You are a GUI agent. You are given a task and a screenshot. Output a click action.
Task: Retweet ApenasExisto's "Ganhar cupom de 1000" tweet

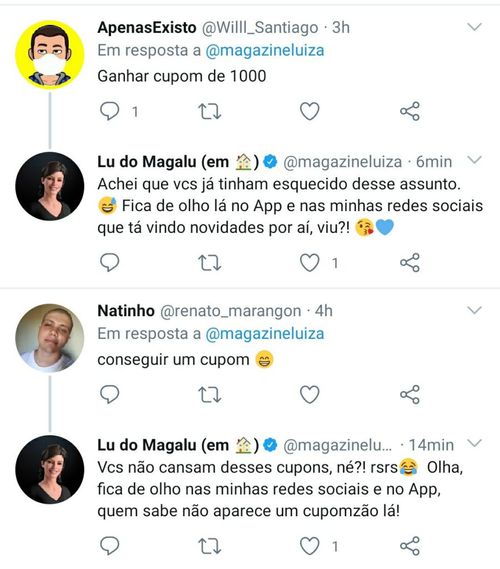tap(209, 111)
